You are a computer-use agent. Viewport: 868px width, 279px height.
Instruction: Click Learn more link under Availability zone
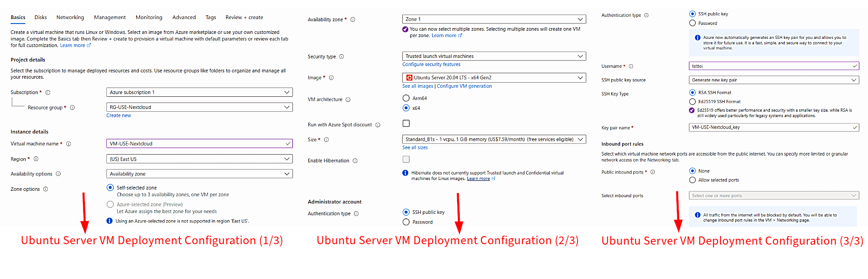(x=444, y=35)
